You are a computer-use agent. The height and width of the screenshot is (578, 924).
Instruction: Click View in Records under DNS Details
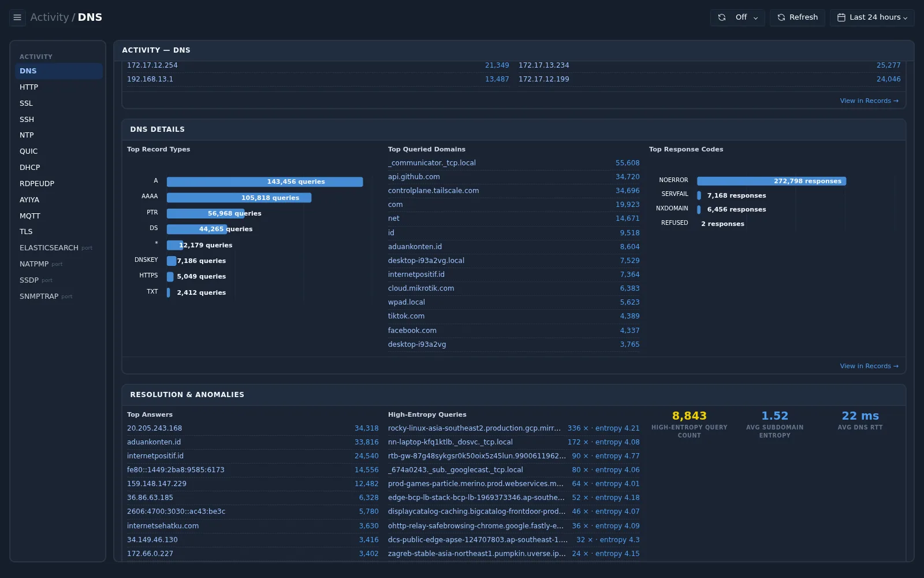pyautogui.click(x=869, y=366)
